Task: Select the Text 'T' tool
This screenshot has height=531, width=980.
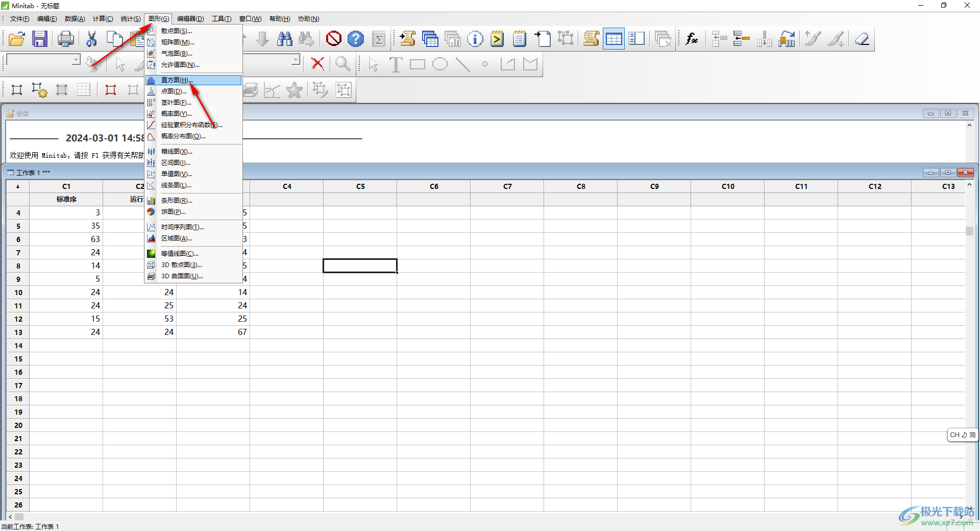Action: 396,64
